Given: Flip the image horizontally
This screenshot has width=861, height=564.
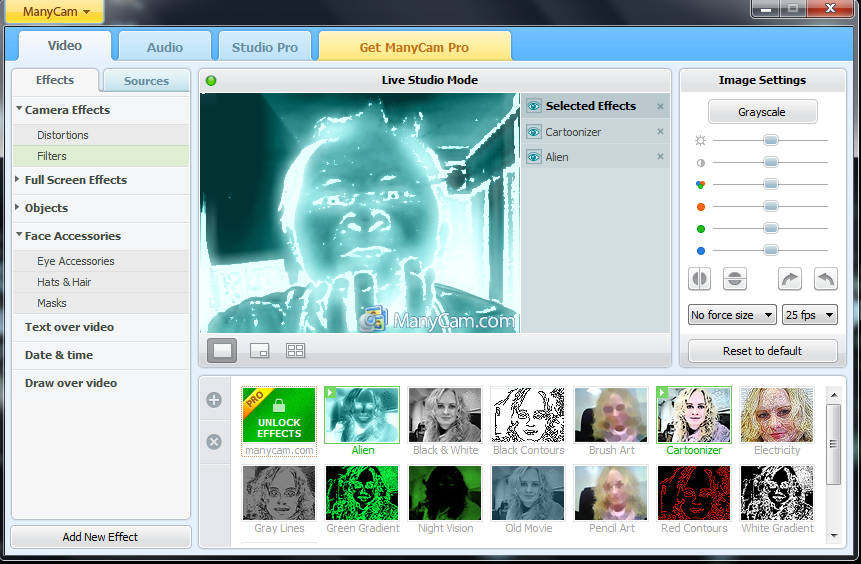Looking at the screenshot, I should 700,279.
